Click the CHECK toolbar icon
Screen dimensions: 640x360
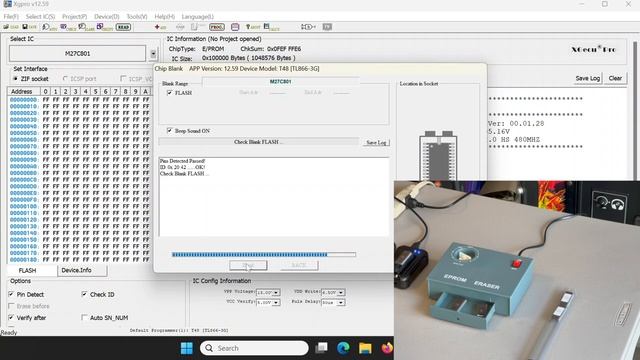click(x=68, y=27)
